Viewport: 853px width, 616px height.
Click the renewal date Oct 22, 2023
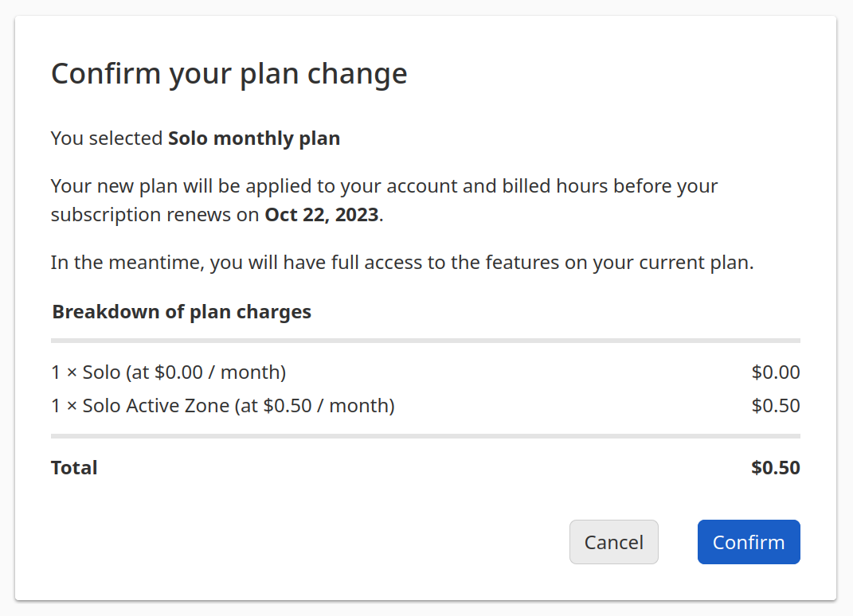[x=322, y=215]
